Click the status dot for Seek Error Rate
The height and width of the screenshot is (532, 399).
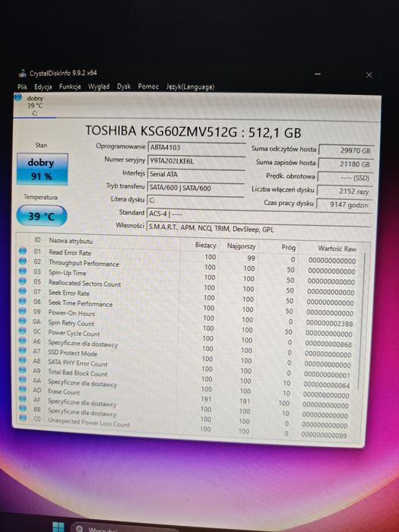[23, 291]
